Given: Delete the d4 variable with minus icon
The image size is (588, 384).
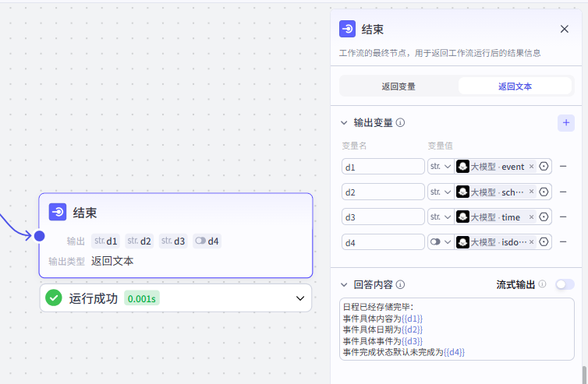Looking at the screenshot, I should (x=563, y=242).
